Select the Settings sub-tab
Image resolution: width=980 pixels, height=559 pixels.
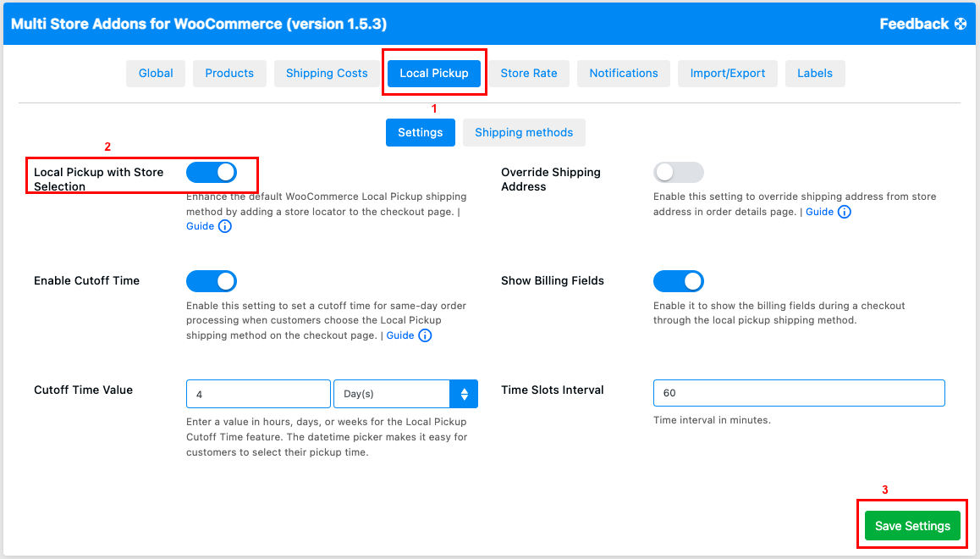point(420,133)
